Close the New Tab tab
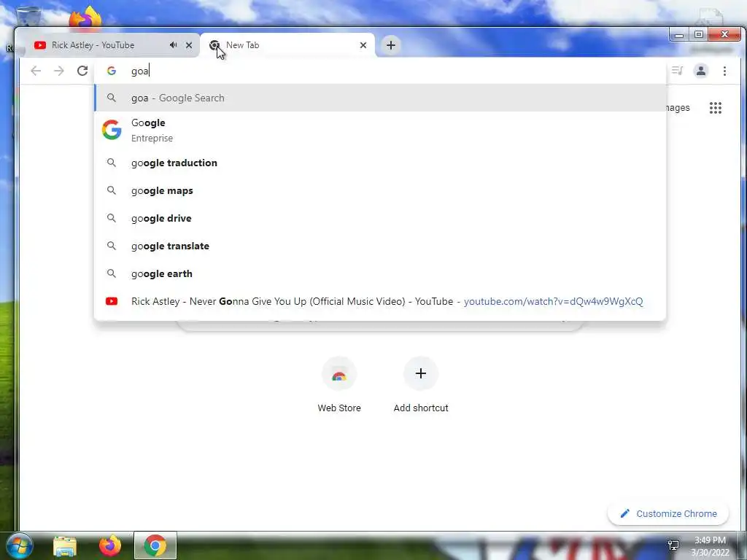Image resolution: width=747 pixels, height=560 pixels. 363,45
